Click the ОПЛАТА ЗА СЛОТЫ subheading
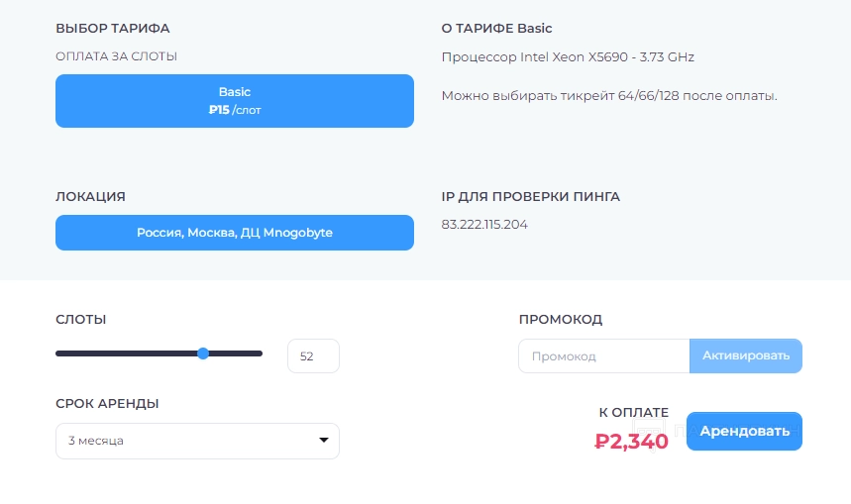 coord(116,57)
